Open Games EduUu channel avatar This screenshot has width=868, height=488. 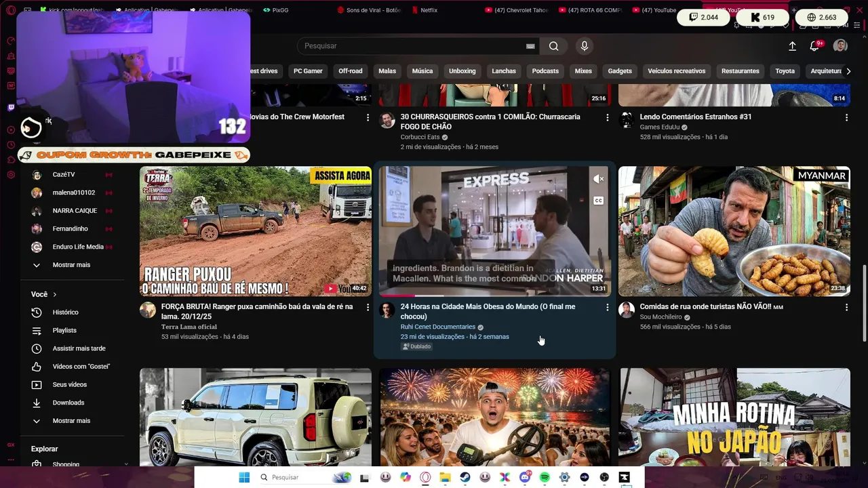[x=627, y=121]
